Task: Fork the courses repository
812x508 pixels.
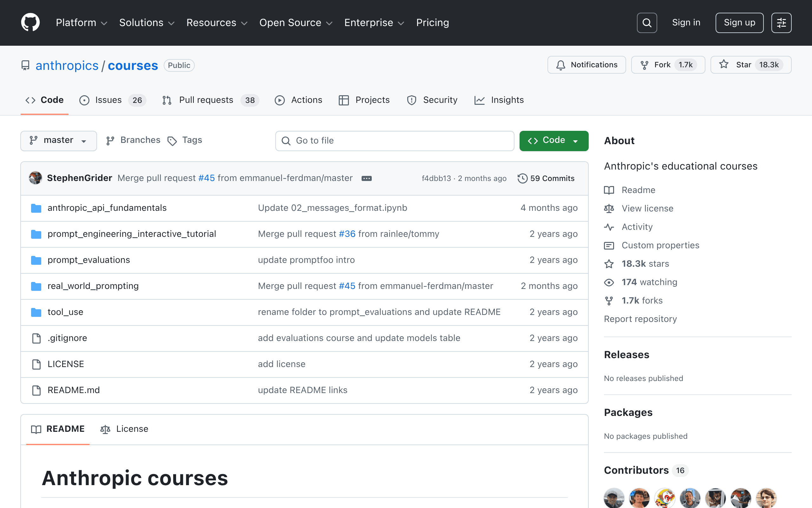Action: (668, 65)
